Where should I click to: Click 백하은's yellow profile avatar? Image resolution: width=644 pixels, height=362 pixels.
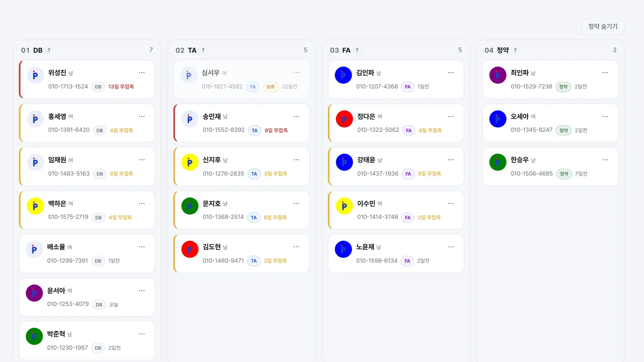(35, 206)
